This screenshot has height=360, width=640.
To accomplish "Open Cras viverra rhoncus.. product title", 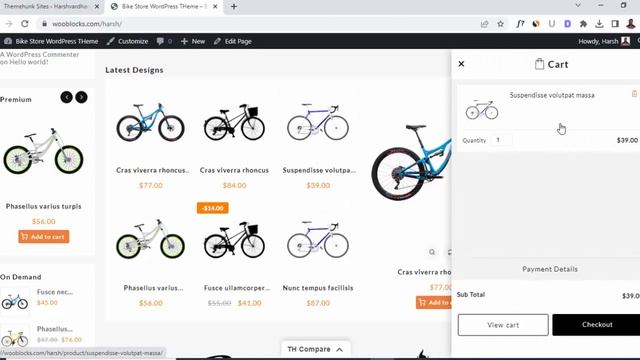I will [153, 170].
